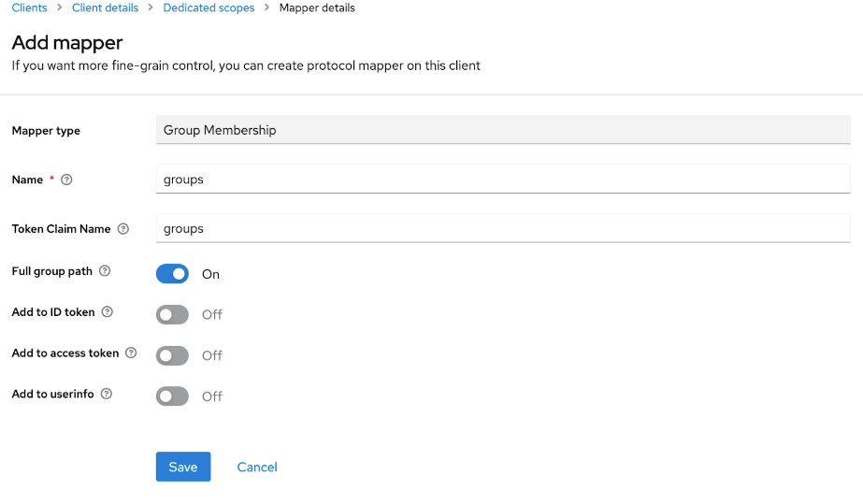Screen dimensions: 863x504
Task: Click the Add mapper page heading
Action: pyautogui.click(x=67, y=42)
